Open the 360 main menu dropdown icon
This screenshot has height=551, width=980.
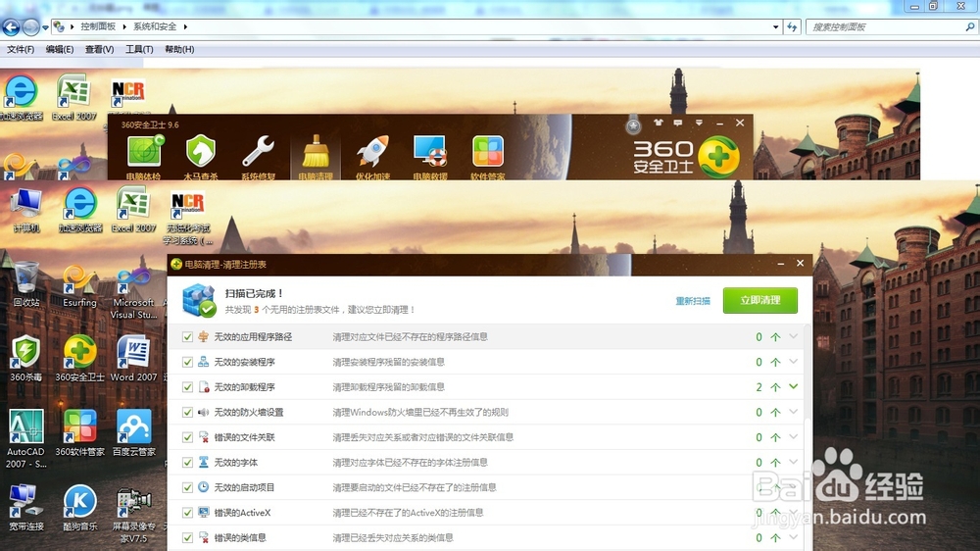pos(699,123)
